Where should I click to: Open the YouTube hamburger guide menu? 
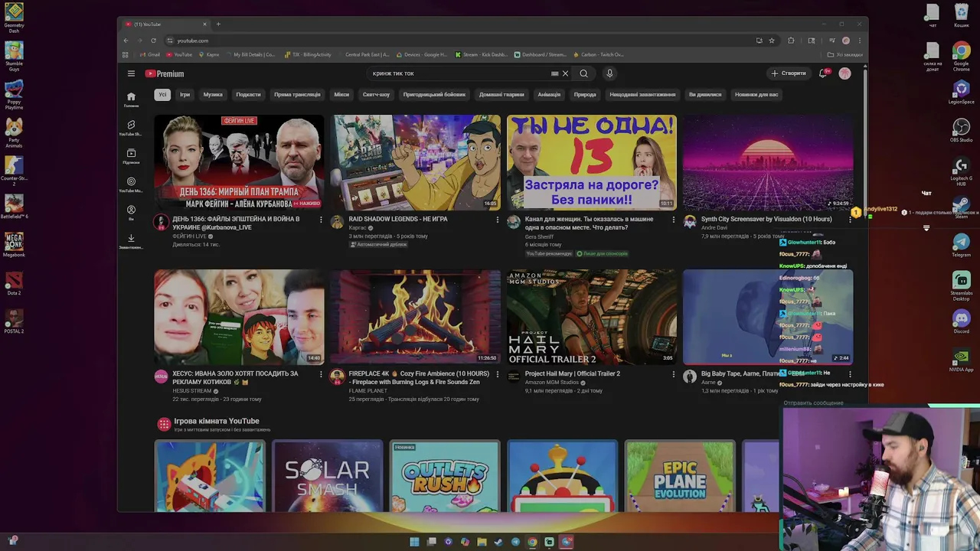point(131,73)
